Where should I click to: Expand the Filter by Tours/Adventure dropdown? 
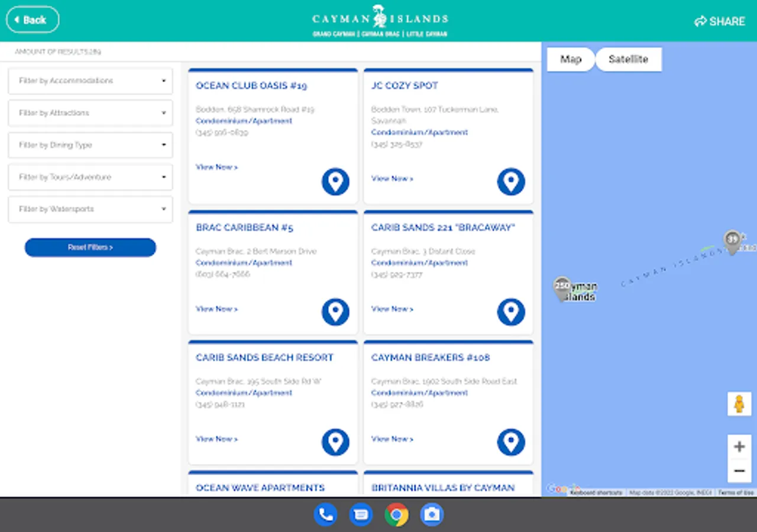[90, 177]
